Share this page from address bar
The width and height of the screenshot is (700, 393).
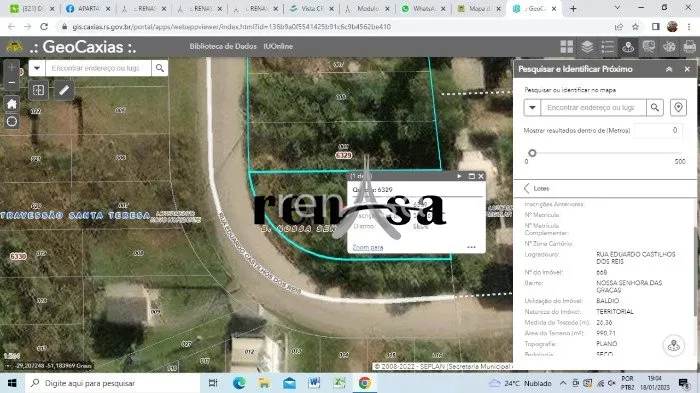tap(619, 27)
